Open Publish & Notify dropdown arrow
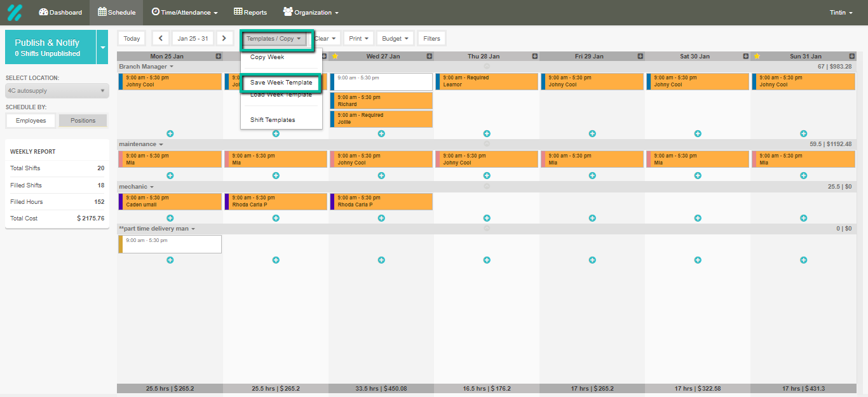The height and width of the screenshot is (397, 868). click(x=102, y=47)
